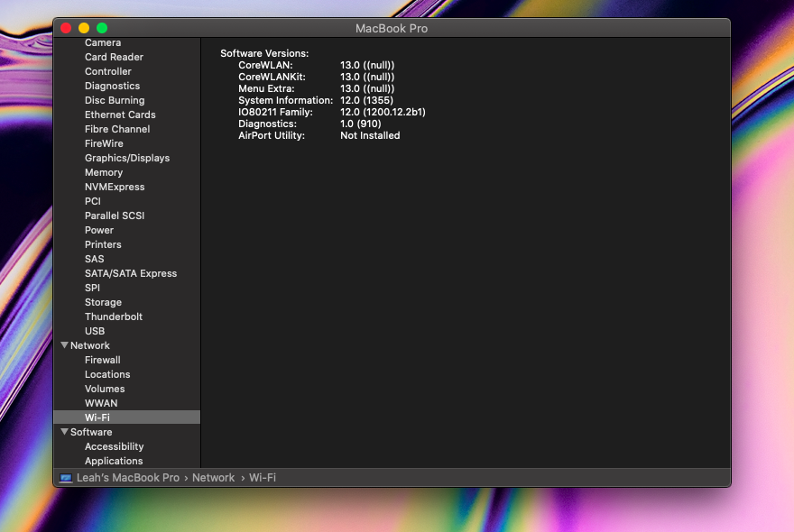Zoom the window with green button
This screenshot has width=794, height=532.
coord(102,28)
